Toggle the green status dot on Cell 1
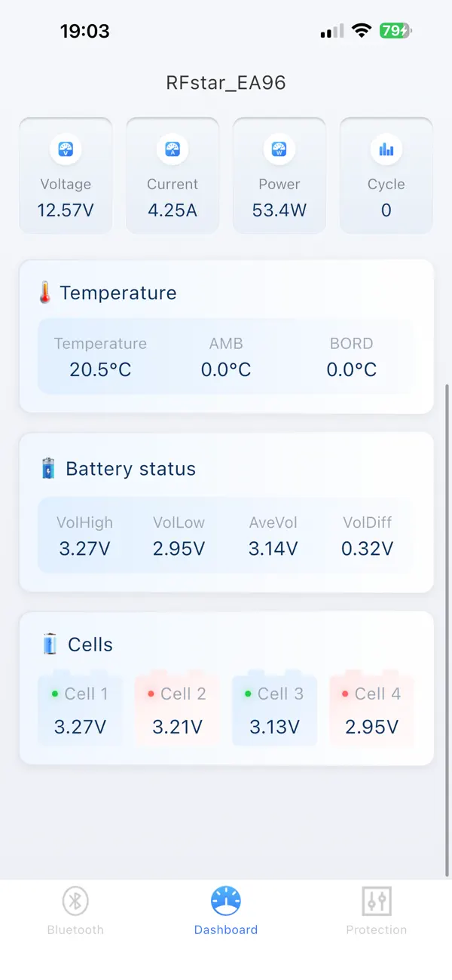 [54, 694]
